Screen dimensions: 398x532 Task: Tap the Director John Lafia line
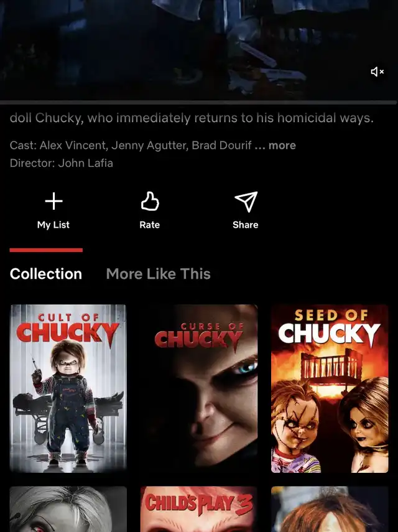point(62,163)
